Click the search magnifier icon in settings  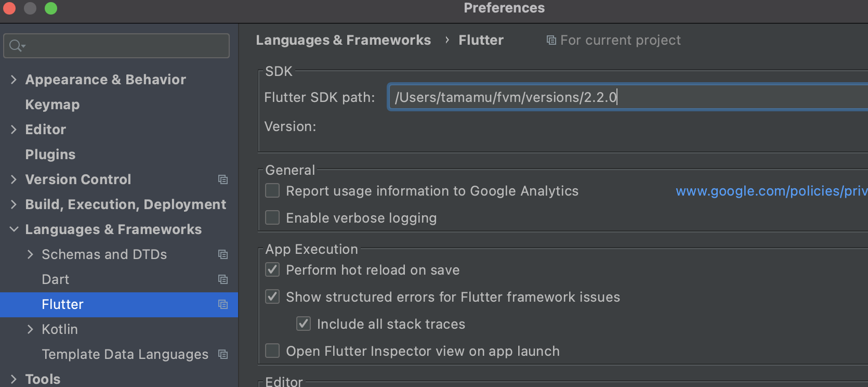[x=16, y=46]
